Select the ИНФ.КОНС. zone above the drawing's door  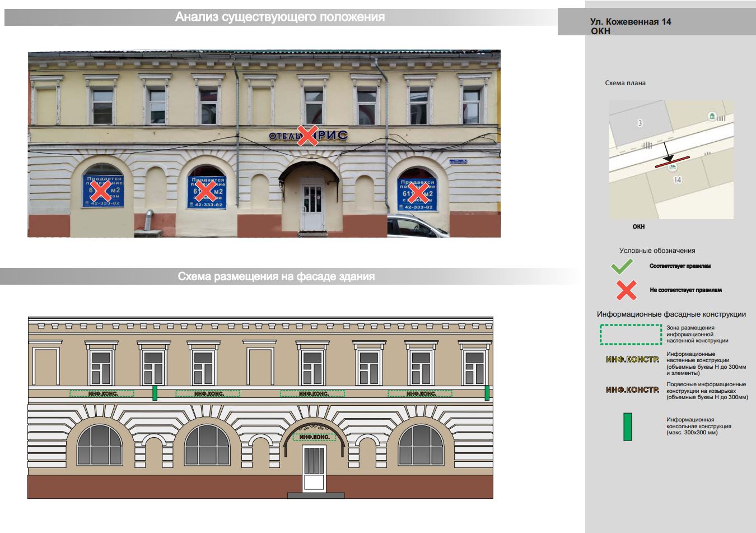pos(314,437)
